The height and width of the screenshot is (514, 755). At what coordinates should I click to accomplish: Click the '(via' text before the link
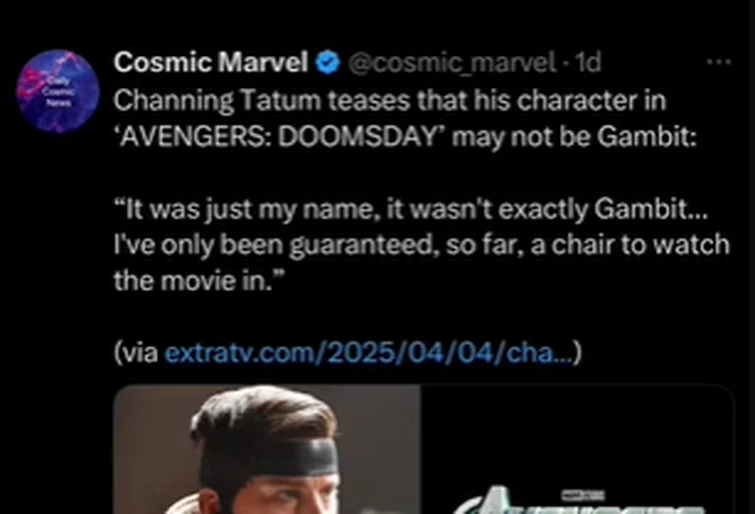click(136, 352)
